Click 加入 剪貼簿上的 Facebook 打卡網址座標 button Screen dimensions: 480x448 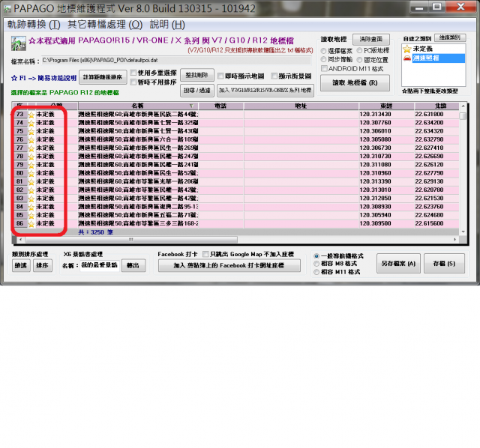click(229, 265)
